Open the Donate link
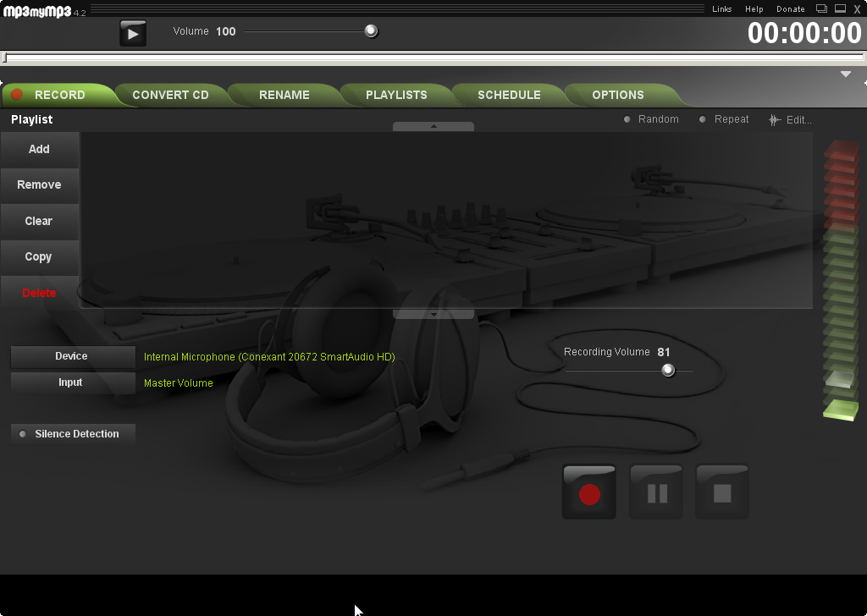 point(790,8)
